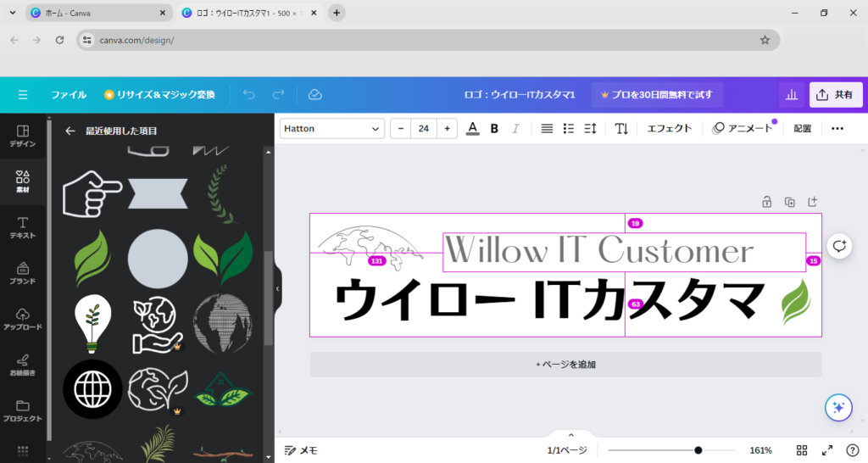Screen dimensions: 868x463
Task: Expand the more options ellipsis menu
Action: (x=837, y=128)
